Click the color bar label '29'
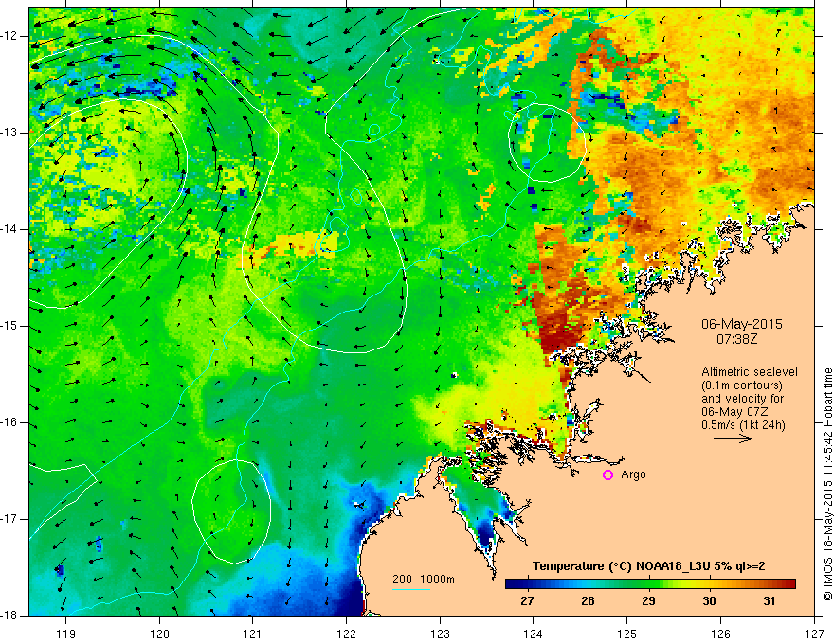Viewport: 834px width, 644px height. click(x=648, y=601)
